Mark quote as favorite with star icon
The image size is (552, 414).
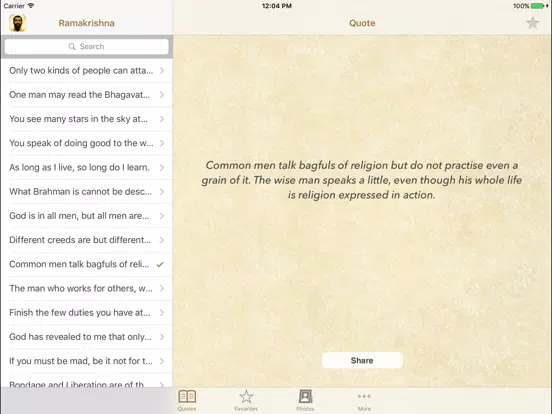pos(533,23)
